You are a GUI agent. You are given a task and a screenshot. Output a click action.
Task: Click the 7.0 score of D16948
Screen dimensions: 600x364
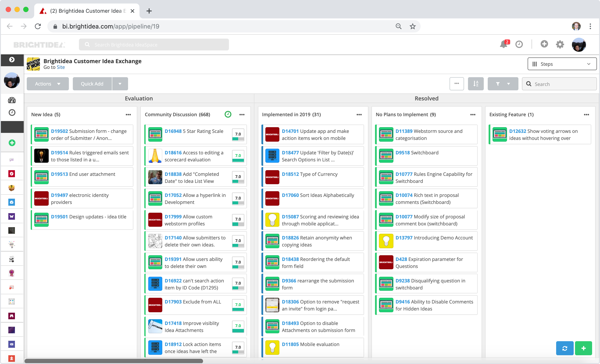click(238, 135)
